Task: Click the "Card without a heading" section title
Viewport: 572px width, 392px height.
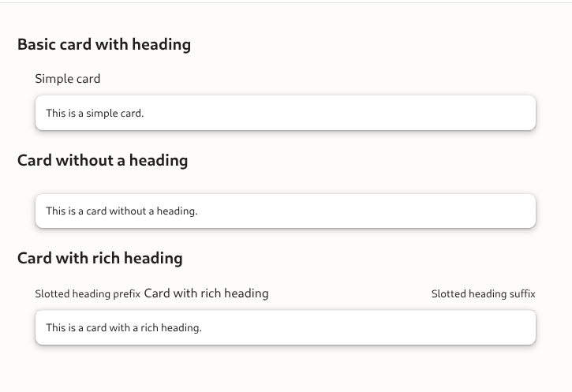Action: click(103, 161)
